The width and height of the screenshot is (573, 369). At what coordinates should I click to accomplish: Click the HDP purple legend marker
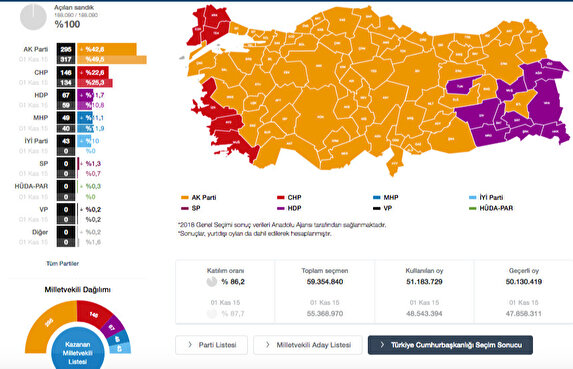pyautogui.click(x=281, y=208)
